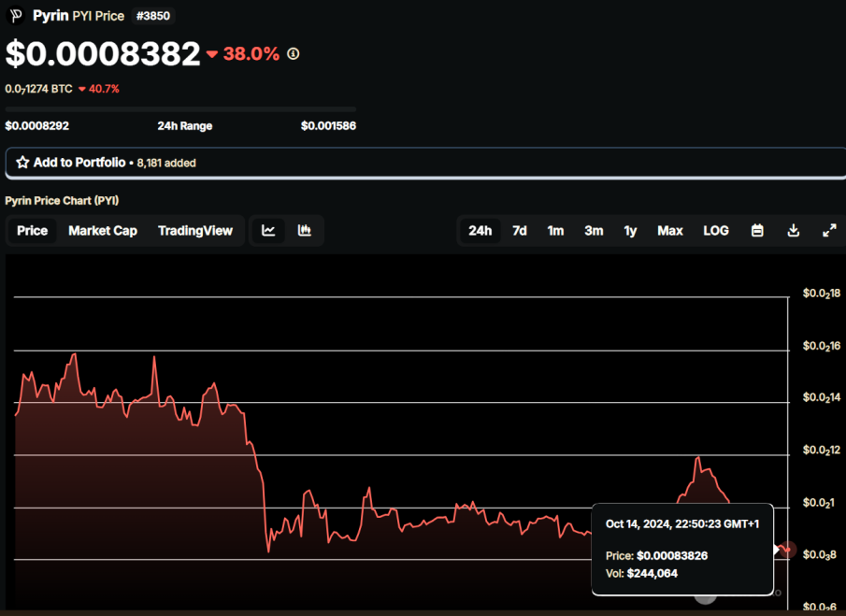Click the 8,181 added count

166,163
